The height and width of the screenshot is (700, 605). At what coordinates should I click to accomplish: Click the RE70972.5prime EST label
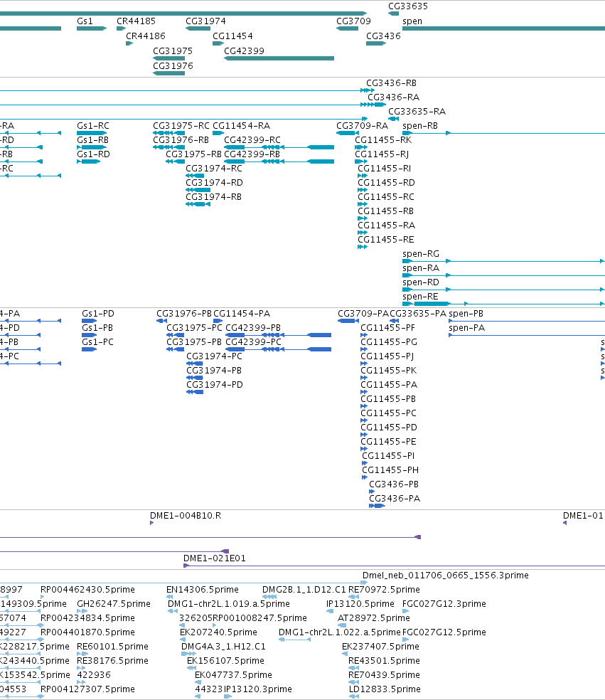pos(384,590)
